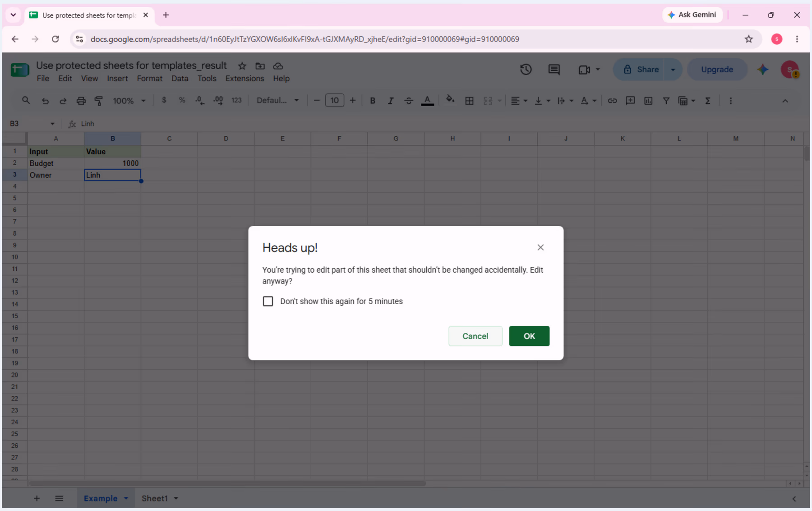Screen dimensions: 812x511
Task: Click the undo arrow icon
Action: pyautogui.click(x=45, y=101)
